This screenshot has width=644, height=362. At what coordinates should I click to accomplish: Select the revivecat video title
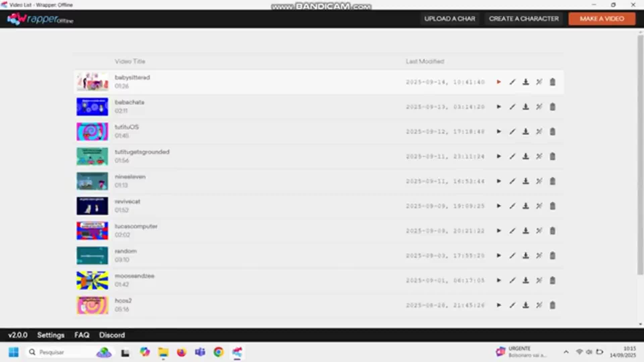(x=127, y=201)
